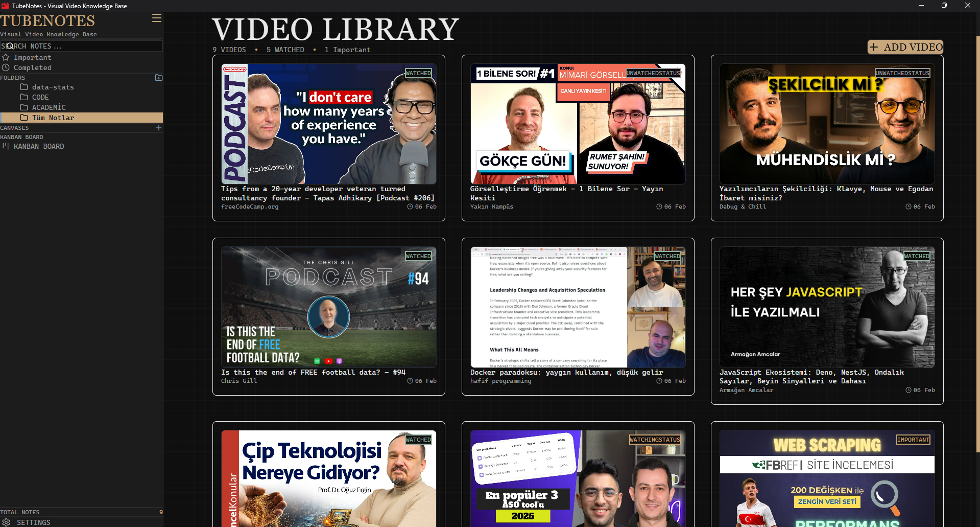Click the ADD VIDEO button

click(904, 47)
